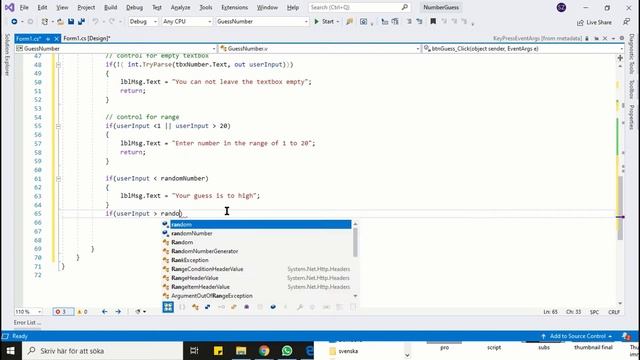Click the Live Share button
This screenshot has height=360, width=640.
[594, 22]
